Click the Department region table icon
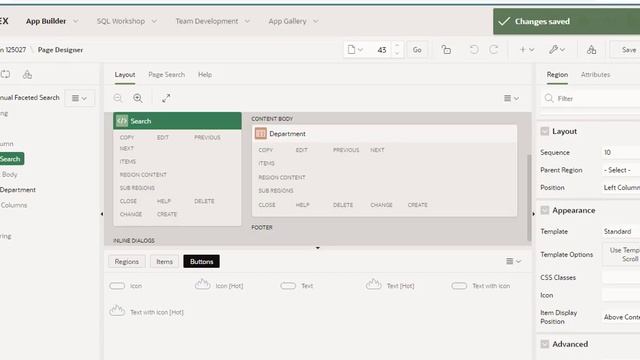This screenshot has width=640, height=360. tap(260, 133)
